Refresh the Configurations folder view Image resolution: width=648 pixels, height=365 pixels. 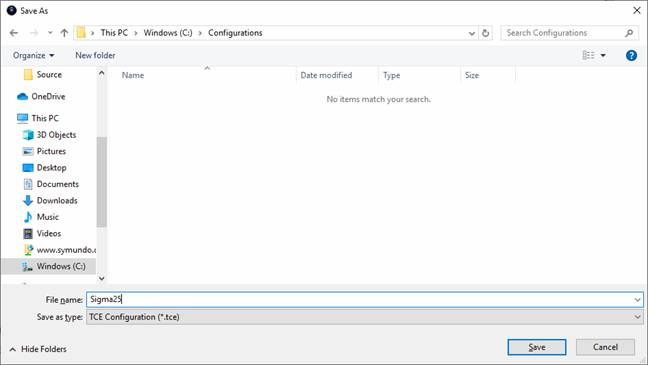click(x=486, y=33)
